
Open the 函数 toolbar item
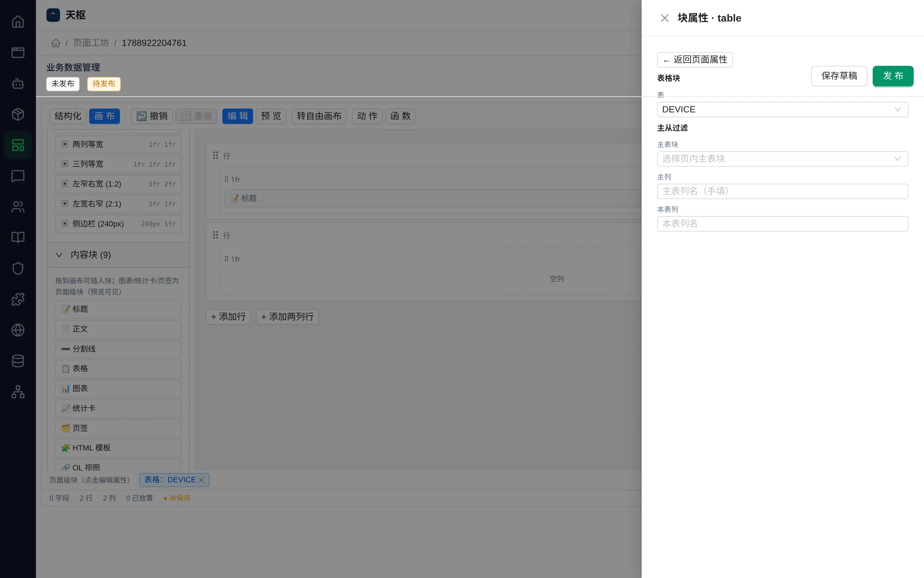400,116
